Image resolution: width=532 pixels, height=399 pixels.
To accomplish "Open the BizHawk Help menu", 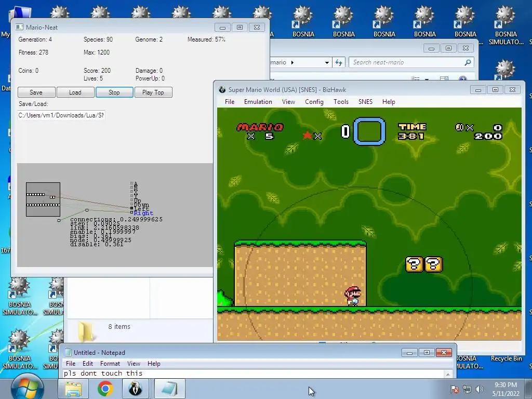I will (389, 102).
